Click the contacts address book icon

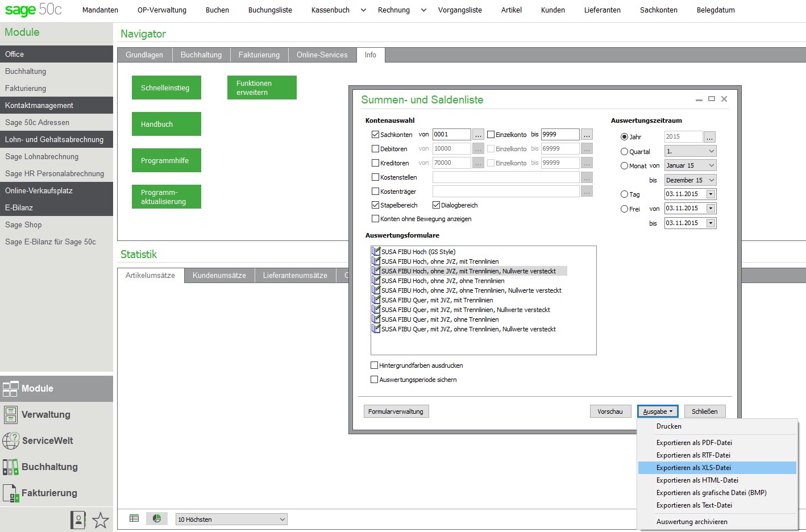point(78,519)
